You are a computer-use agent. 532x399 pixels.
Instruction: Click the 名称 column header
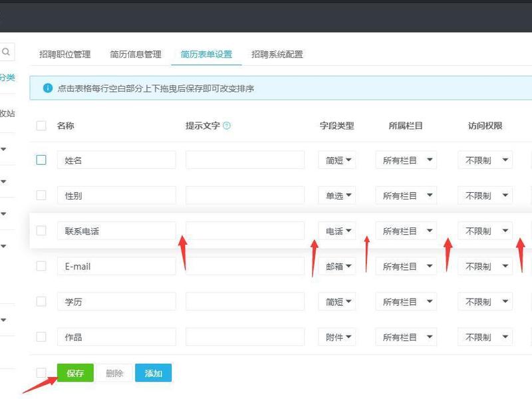click(65, 126)
